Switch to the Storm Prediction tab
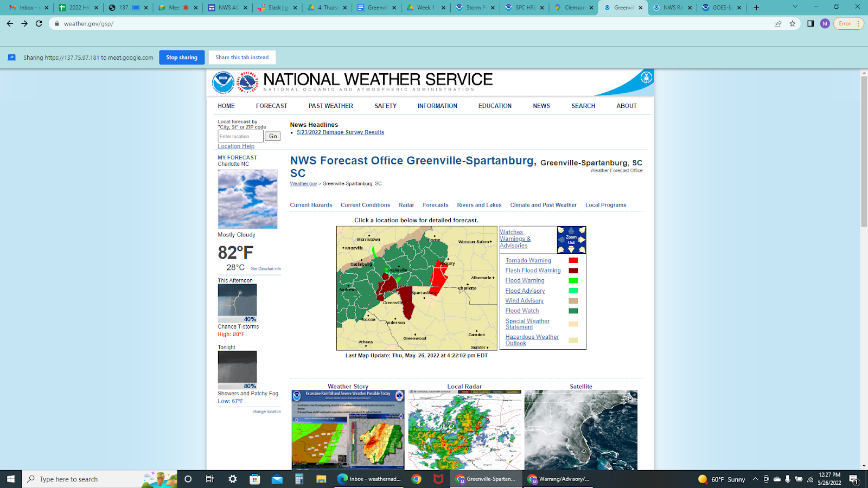The width and height of the screenshot is (868, 488). pos(475,8)
